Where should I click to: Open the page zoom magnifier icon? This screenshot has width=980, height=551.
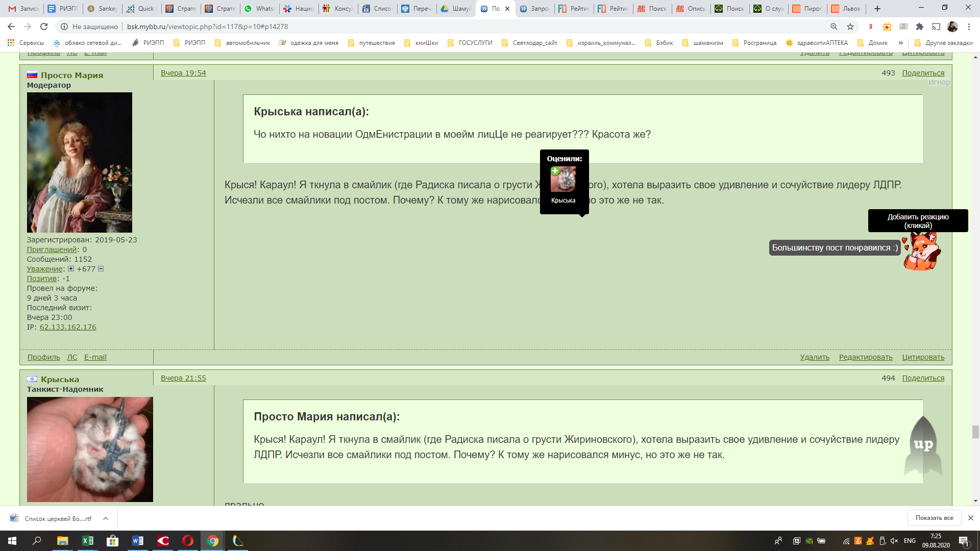click(x=834, y=27)
